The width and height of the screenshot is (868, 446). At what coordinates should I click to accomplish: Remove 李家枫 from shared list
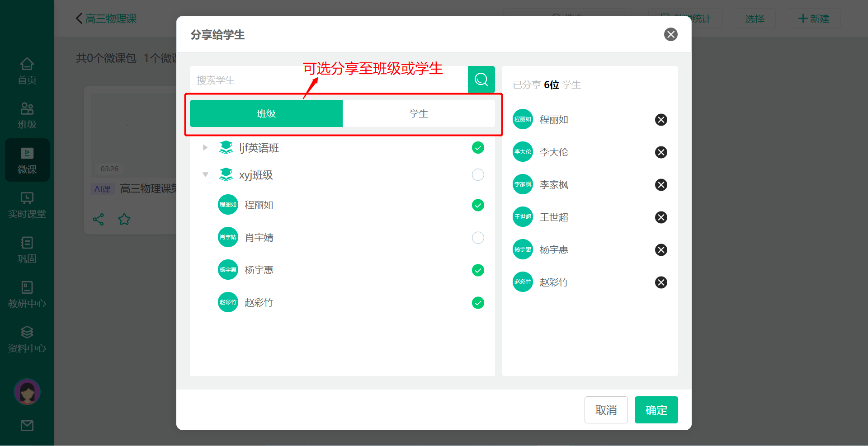[661, 185]
